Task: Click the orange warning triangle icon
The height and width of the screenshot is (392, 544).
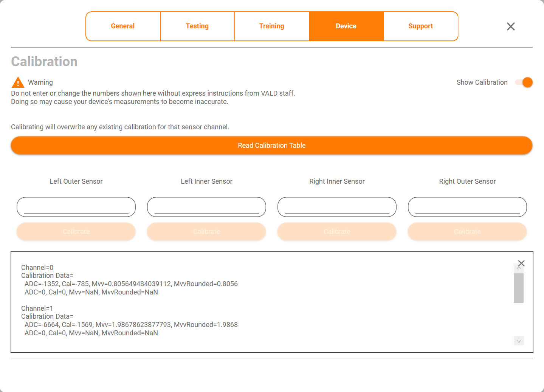Action: point(18,82)
